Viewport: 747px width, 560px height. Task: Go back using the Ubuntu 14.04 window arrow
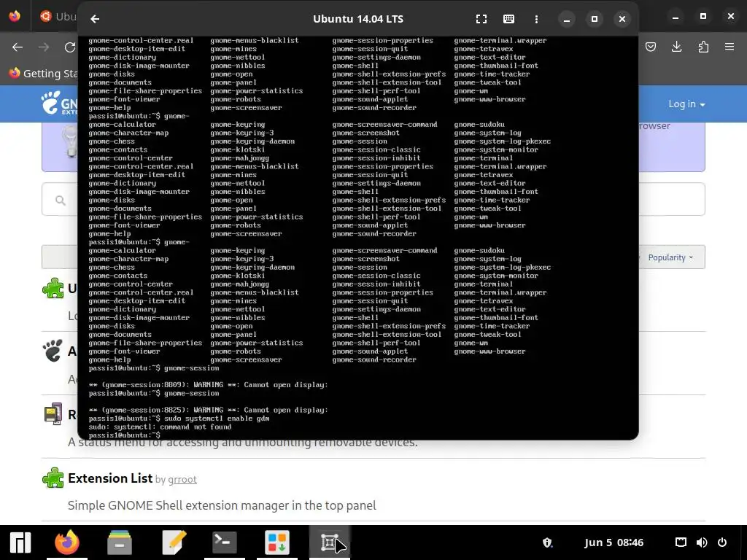pyautogui.click(x=95, y=19)
